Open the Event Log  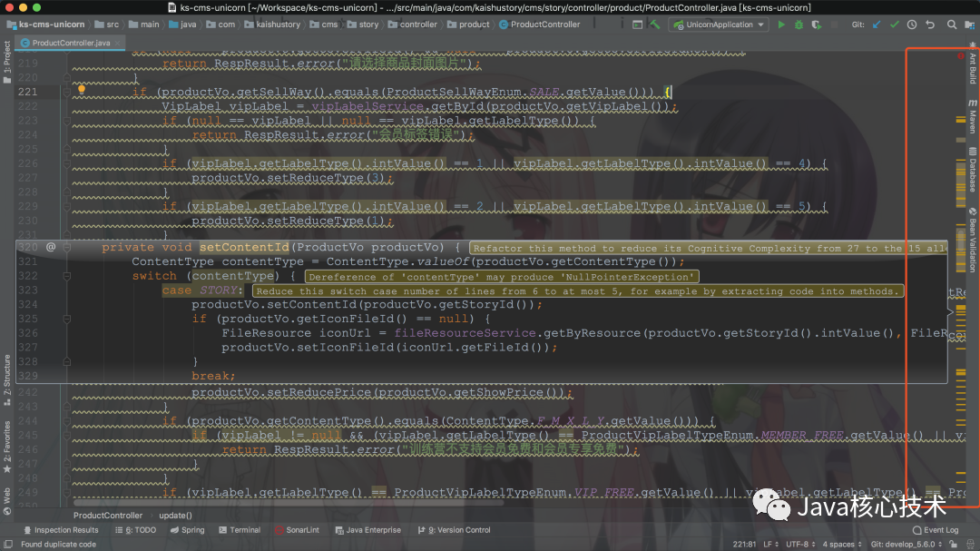(936, 530)
